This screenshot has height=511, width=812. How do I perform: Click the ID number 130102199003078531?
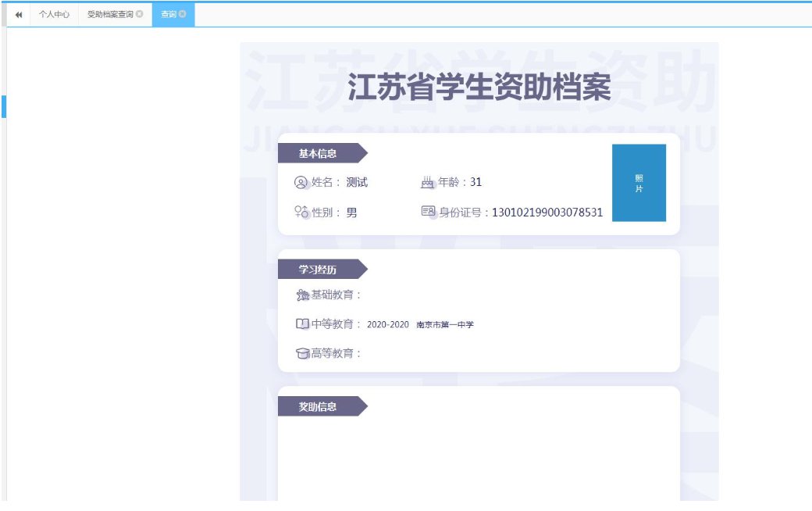tap(547, 212)
